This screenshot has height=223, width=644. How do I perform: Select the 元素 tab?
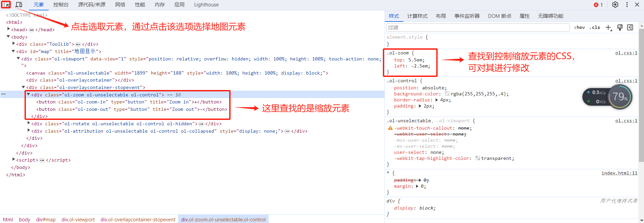tap(39, 5)
